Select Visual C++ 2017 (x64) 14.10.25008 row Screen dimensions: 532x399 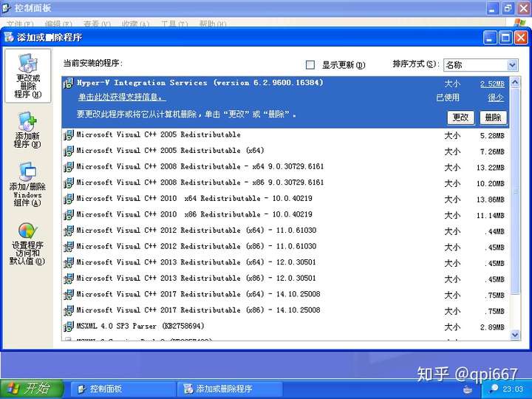click(x=285, y=294)
